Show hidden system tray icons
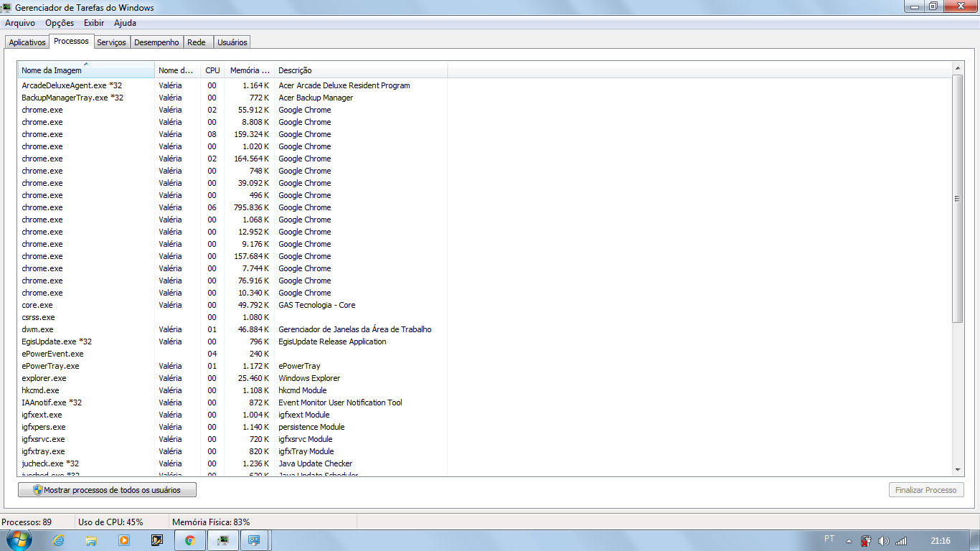The height and width of the screenshot is (551, 980). click(x=849, y=541)
